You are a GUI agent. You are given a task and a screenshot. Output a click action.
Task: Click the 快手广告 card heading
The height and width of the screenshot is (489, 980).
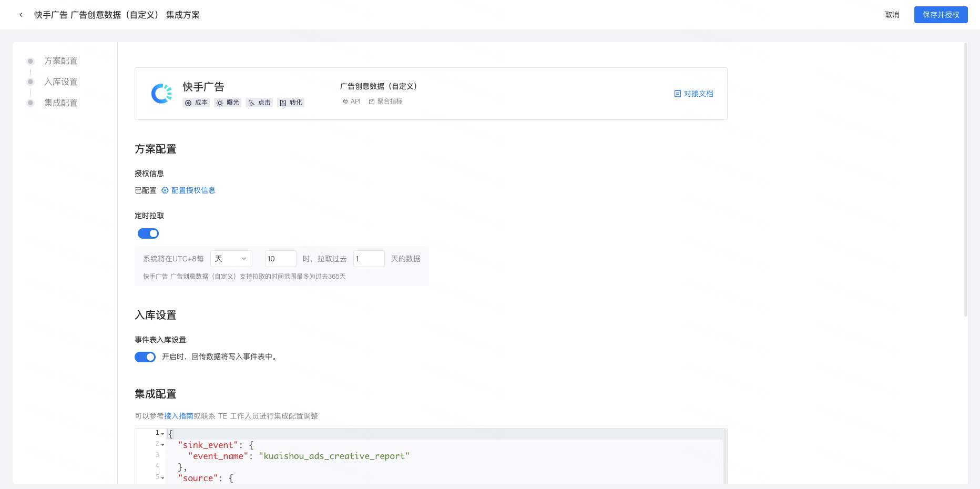(203, 87)
